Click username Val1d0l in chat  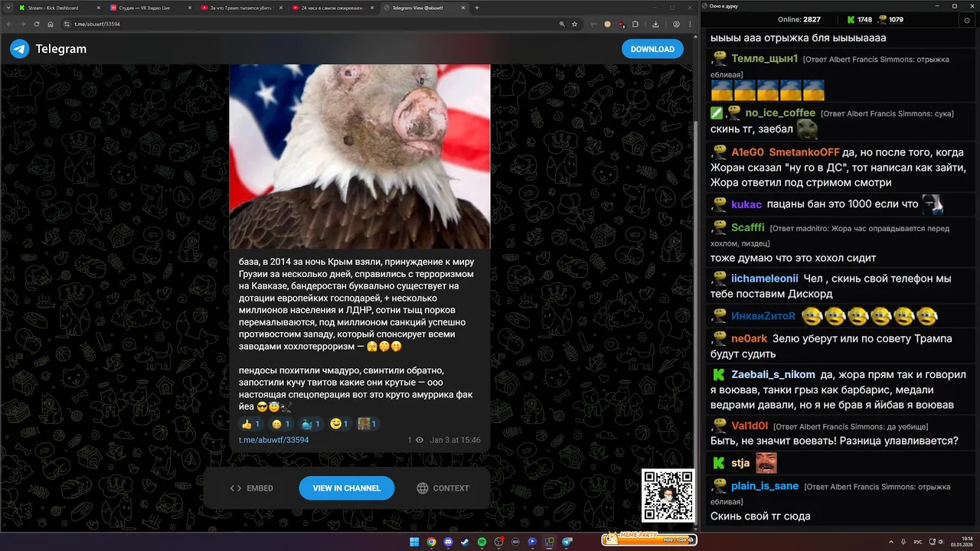750,426
